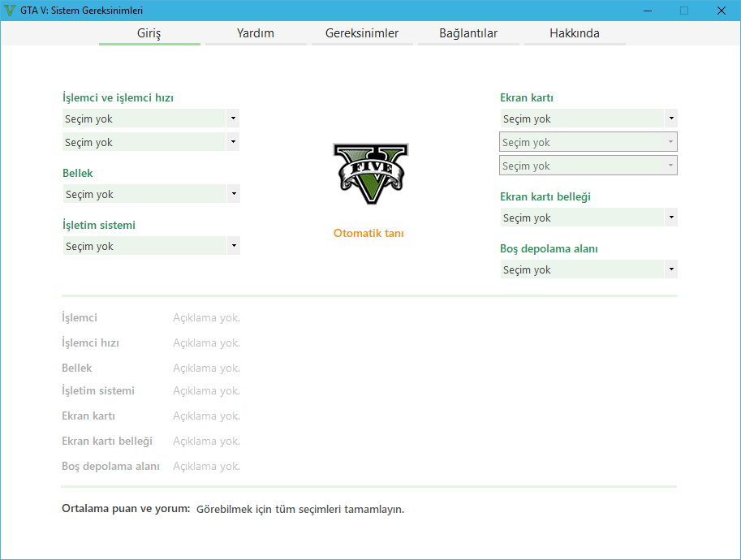
Task: Click the Otomatik tanı link
Action: click(368, 233)
